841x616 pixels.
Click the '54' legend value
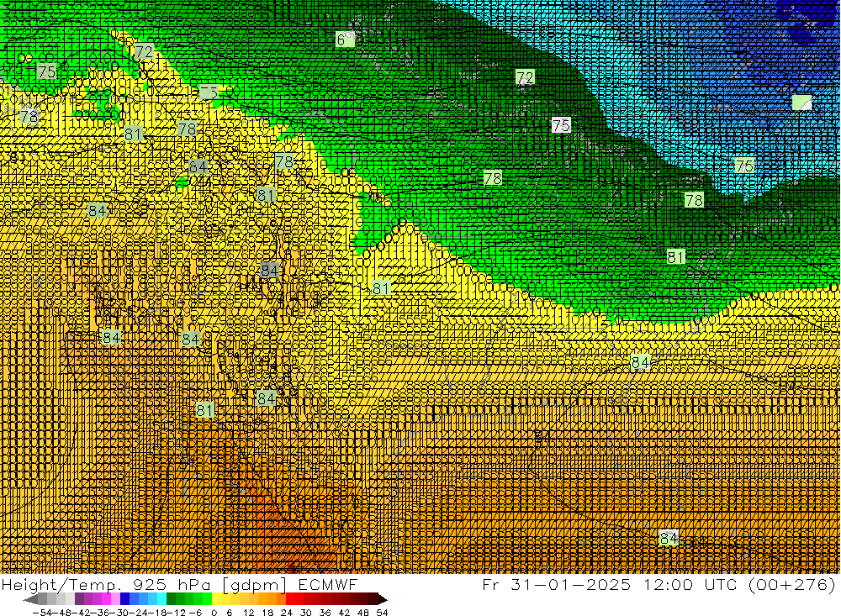pyautogui.click(x=382, y=613)
